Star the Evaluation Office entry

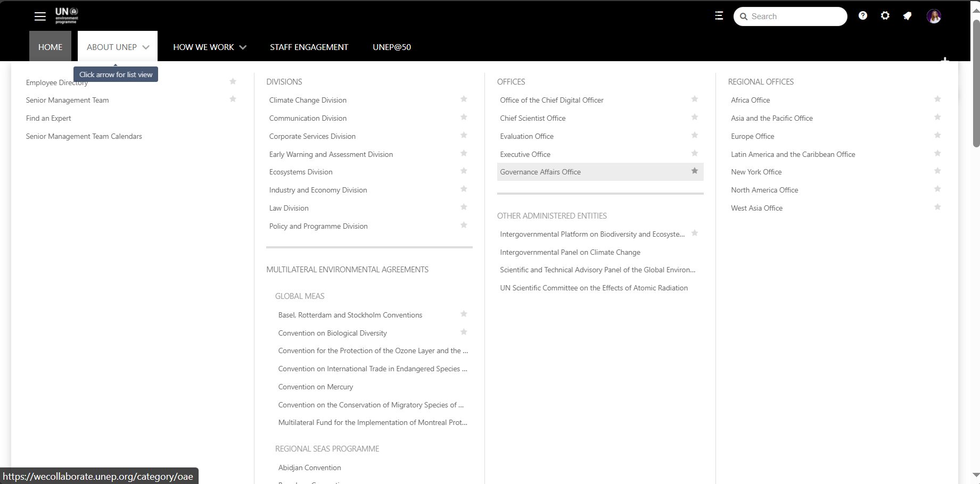[x=695, y=135]
